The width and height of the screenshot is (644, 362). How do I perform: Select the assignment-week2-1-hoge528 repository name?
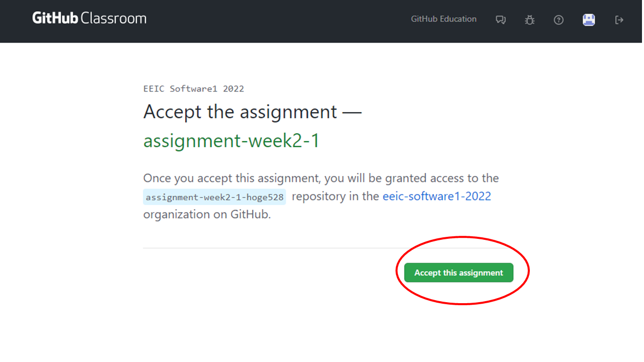coord(215,197)
